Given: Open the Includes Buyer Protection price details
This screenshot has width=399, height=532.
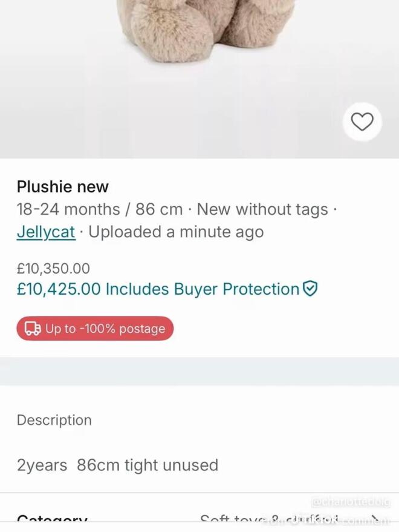Looking at the screenshot, I should [167, 289].
